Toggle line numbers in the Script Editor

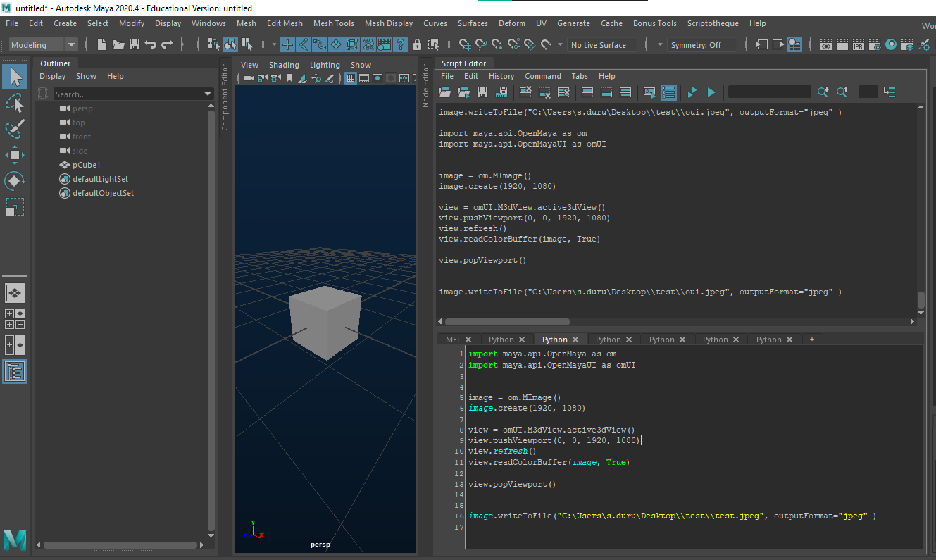pos(668,92)
